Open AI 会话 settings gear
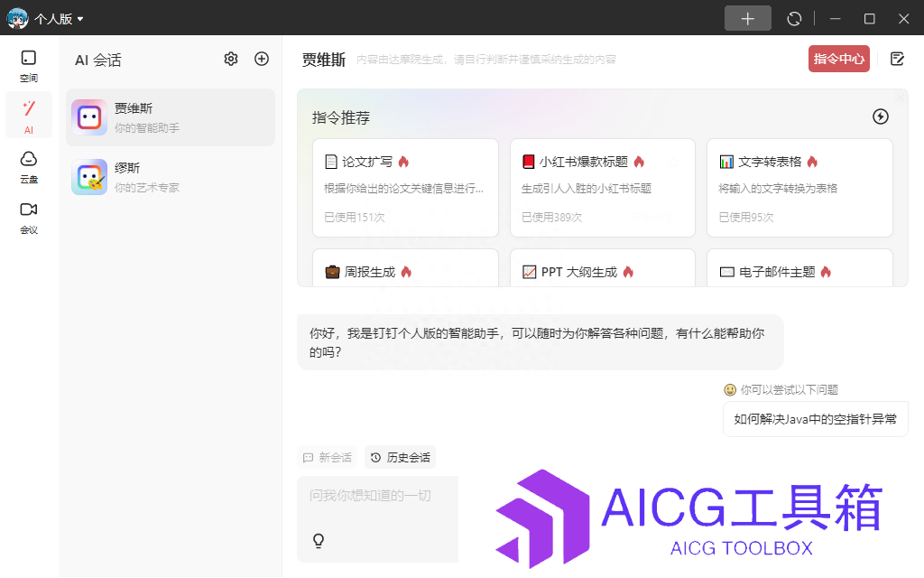This screenshot has height=578, width=924. [231, 59]
